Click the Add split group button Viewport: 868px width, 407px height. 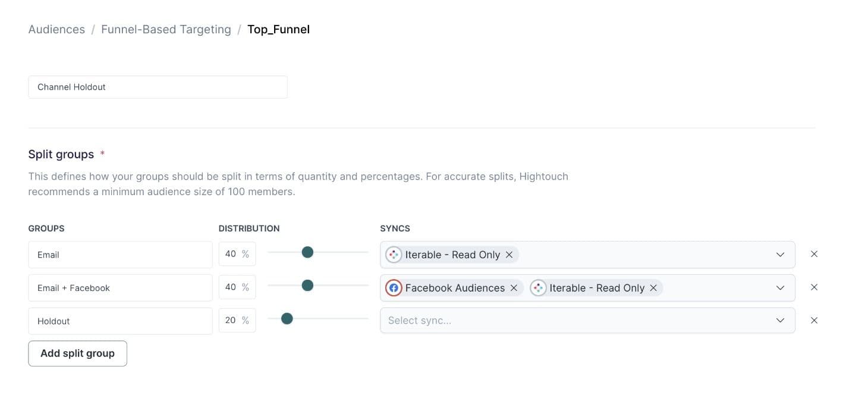tap(77, 353)
